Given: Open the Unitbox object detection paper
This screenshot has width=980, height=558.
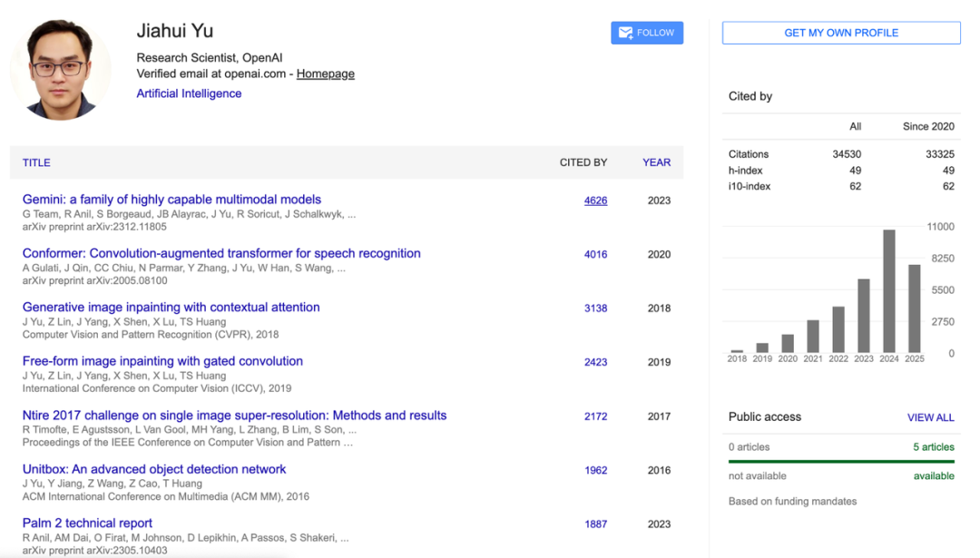Looking at the screenshot, I should (x=154, y=469).
